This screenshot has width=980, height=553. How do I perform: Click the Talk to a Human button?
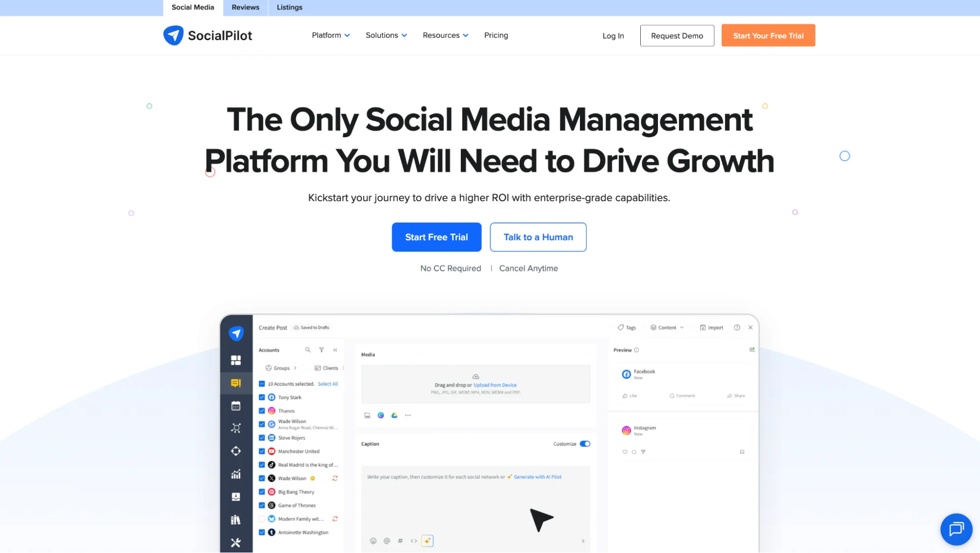pos(538,237)
